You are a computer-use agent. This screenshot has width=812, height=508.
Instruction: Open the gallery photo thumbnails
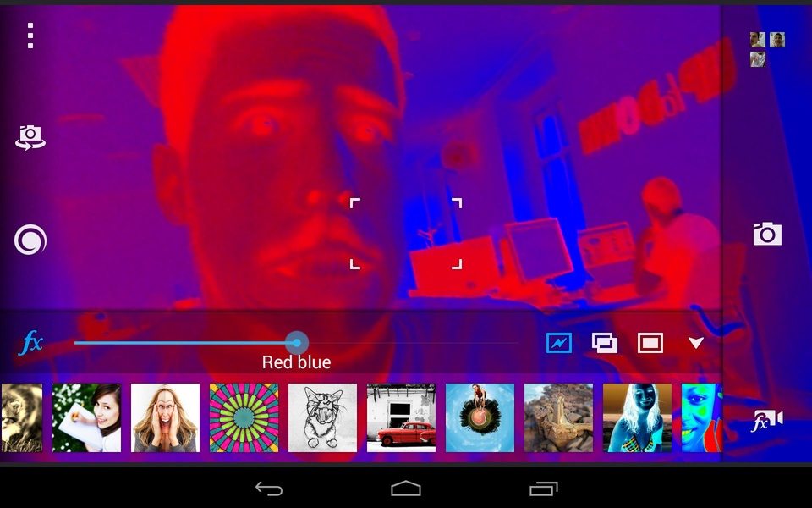(x=767, y=49)
